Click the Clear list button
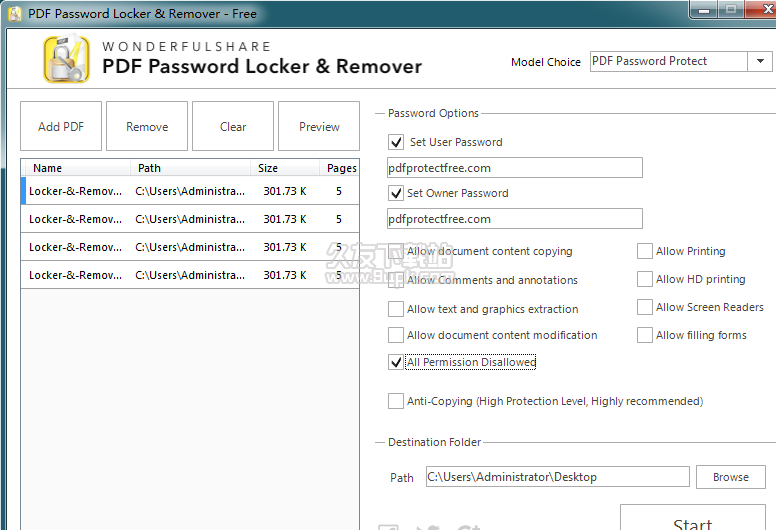Screen dimensions: 776x530 pos(233,126)
